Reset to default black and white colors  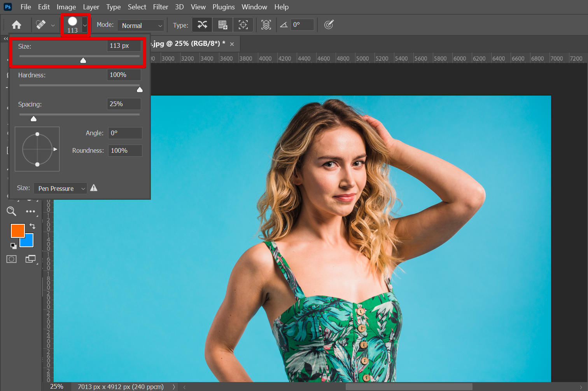click(x=14, y=246)
